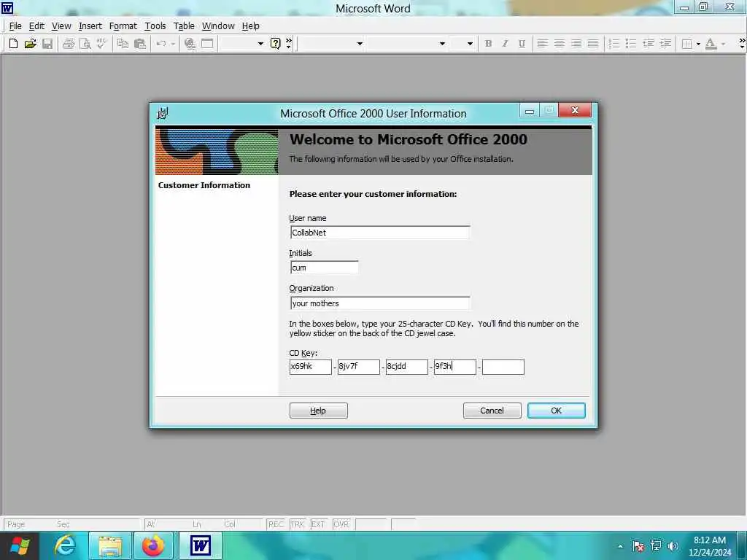Image resolution: width=747 pixels, height=560 pixels.
Task: Expand the Undo history dropdown arrow
Action: click(x=173, y=44)
